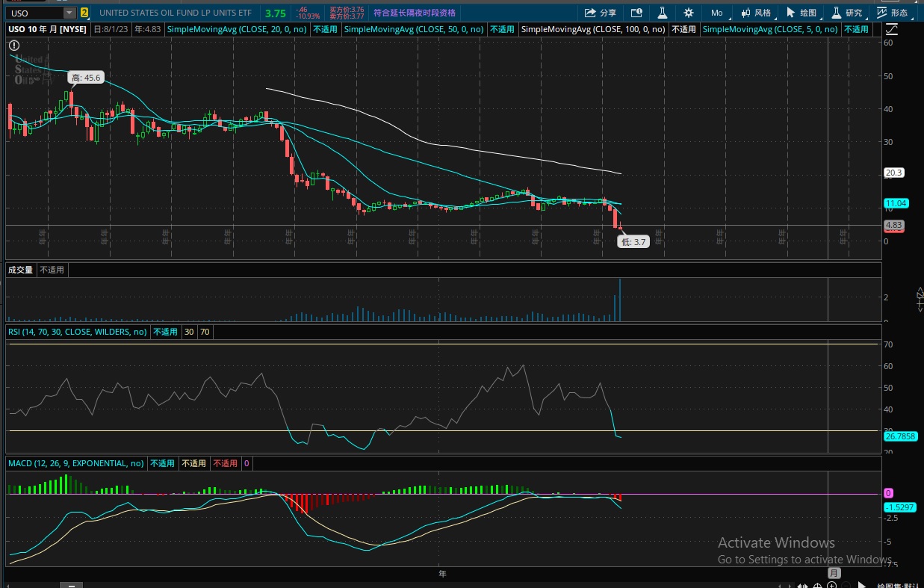Click the chart scale curve icon
The height and width of the screenshot is (588, 924).
pos(892,29)
